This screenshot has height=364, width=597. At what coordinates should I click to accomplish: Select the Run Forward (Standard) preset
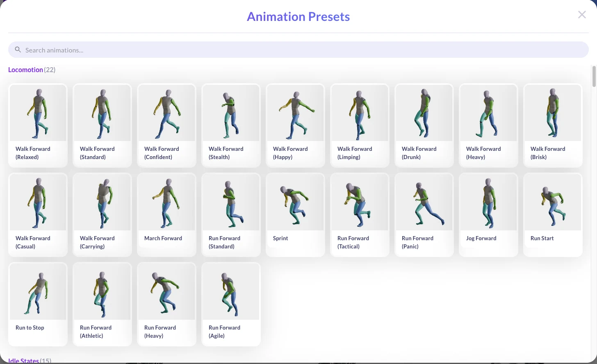pyautogui.click(x=231, y=215)
